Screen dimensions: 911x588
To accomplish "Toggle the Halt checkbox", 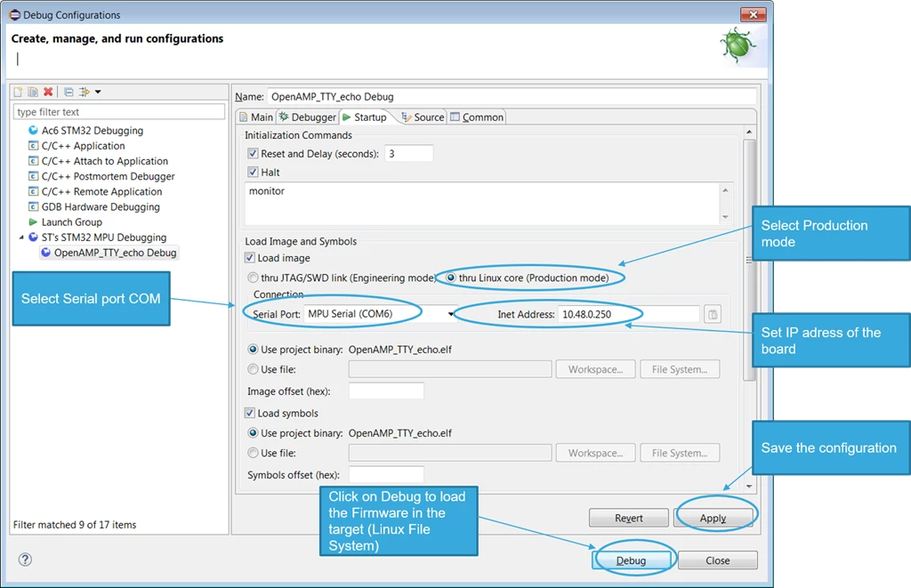I will (253, 172).
